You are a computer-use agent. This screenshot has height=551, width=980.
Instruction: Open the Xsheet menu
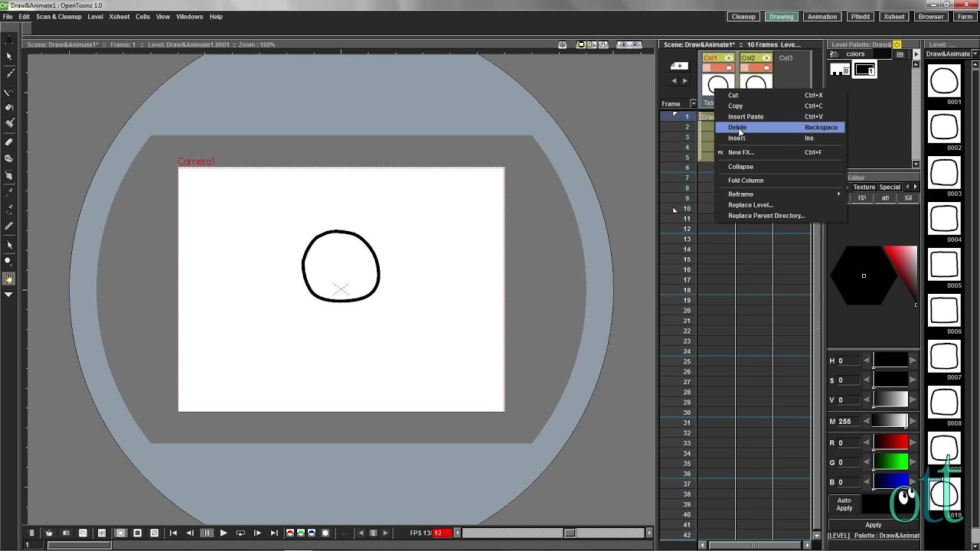(x=119, y=17)
